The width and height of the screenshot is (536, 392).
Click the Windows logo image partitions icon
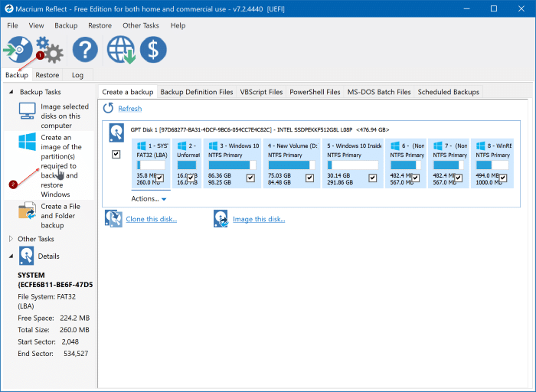point(27,142)
